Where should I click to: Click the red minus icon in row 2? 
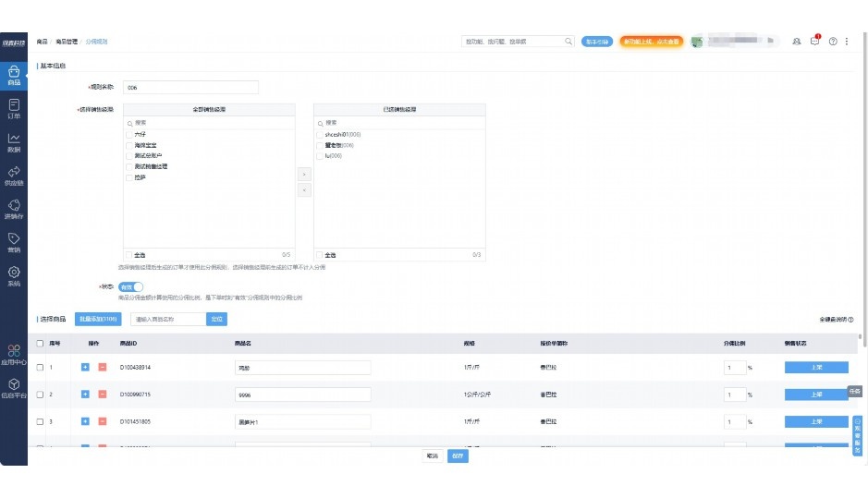(102, 395)
